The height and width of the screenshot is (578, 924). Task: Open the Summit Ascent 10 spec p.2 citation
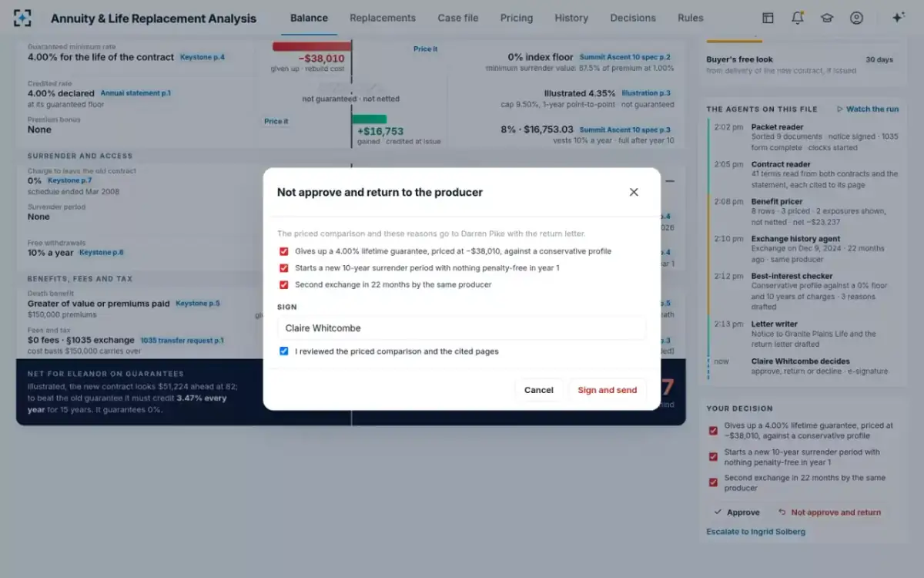click(x=625, y=57)
